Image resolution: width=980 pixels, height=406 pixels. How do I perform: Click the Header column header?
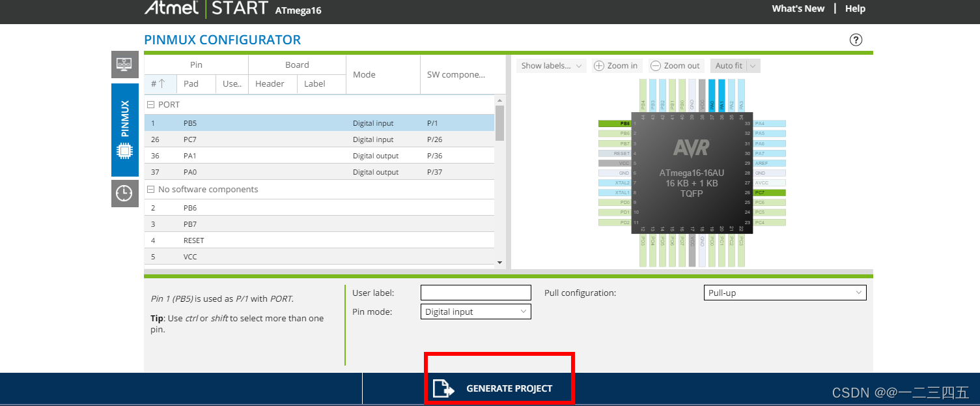click(x=273, y=83)
